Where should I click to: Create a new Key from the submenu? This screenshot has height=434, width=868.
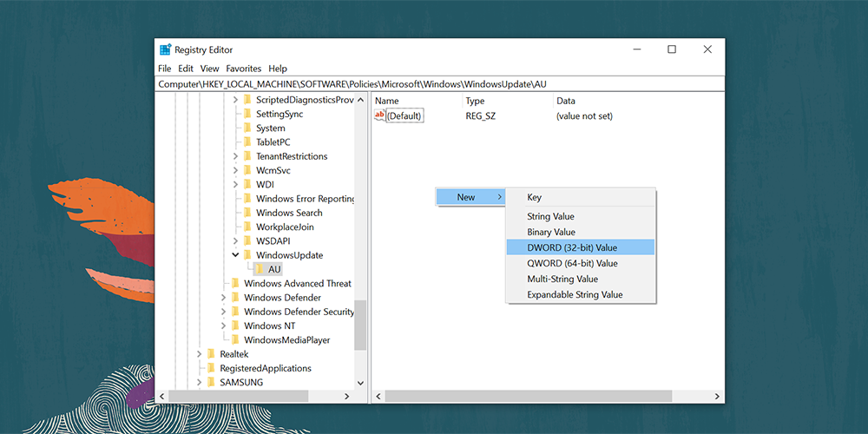click(x=580, y=197)
